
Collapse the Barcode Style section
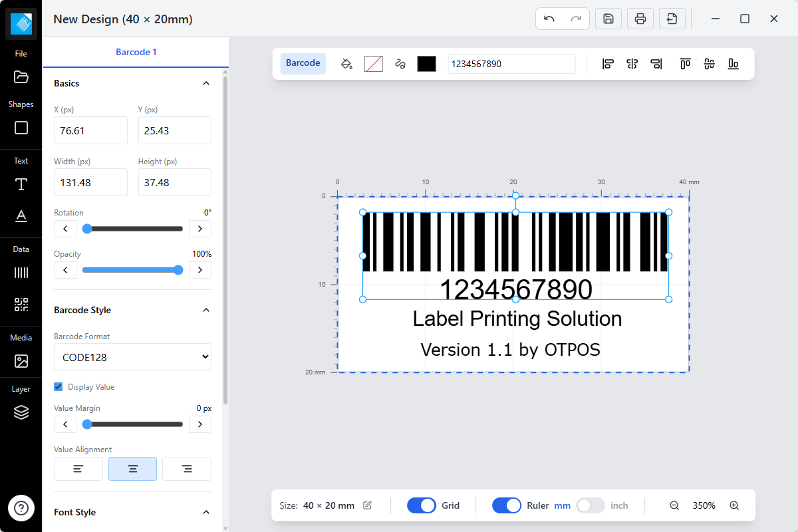pos(206,310)
